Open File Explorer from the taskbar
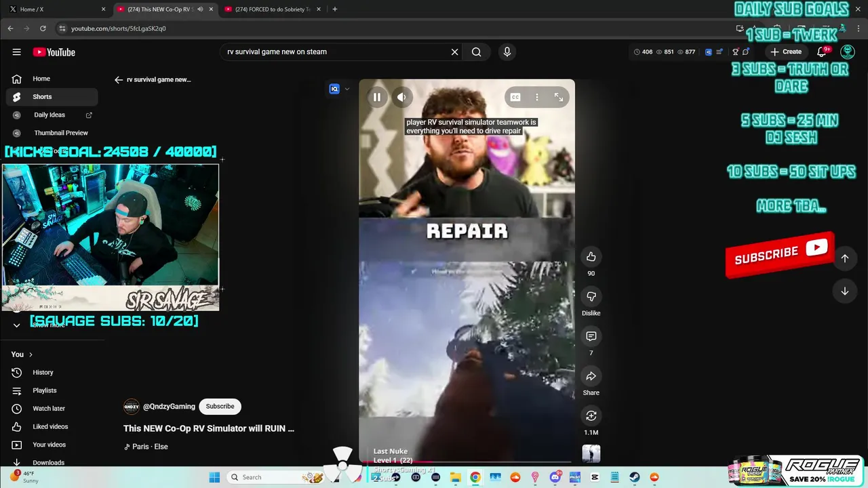This screenshot has width=868, height=488. tap(456, 477)
